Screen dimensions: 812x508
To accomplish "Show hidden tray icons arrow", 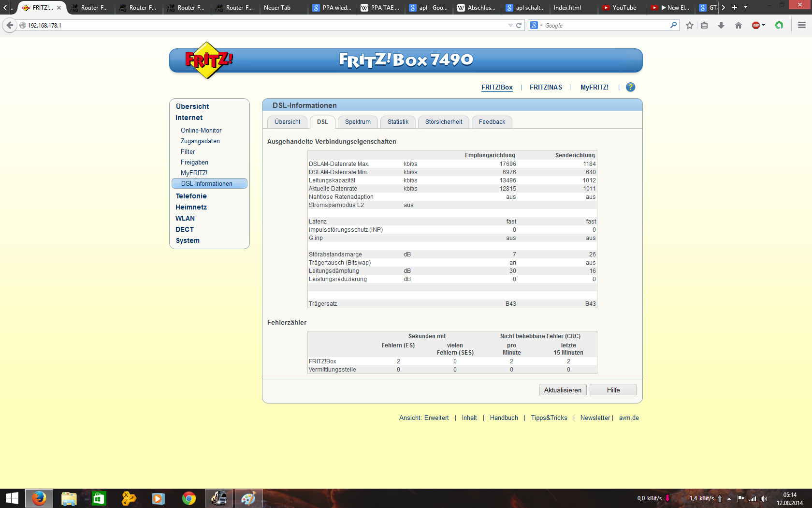I will point(729,498).
